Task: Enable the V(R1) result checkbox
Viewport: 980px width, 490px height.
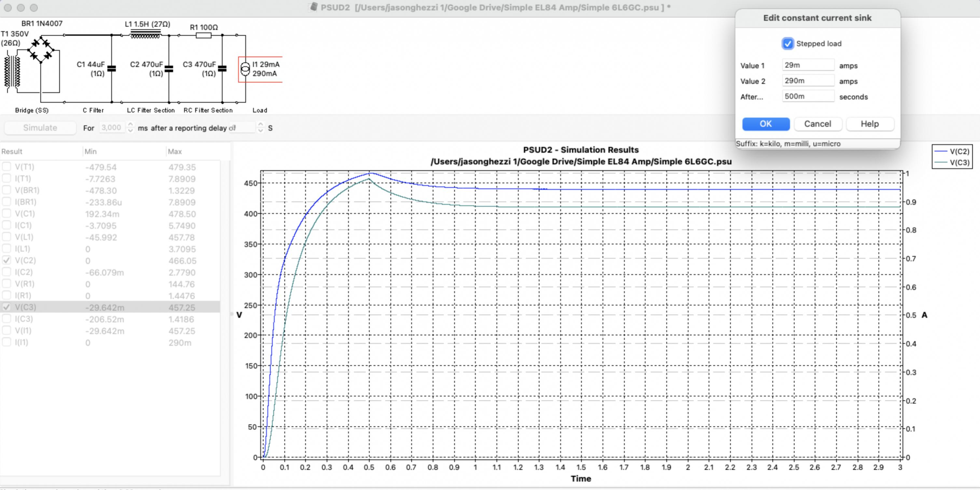Action: [7, 284]
